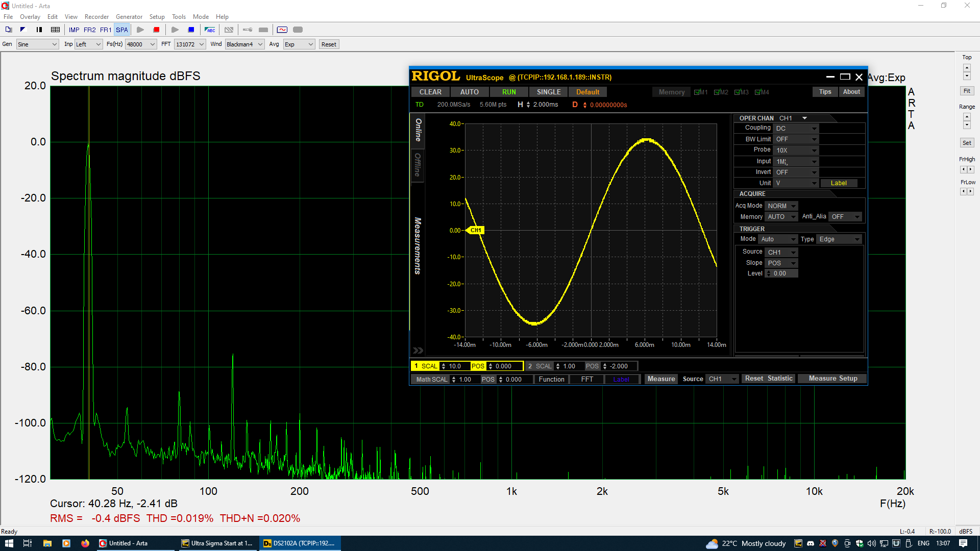
Task: Click FFT math function button
Action: coord(587,380)
